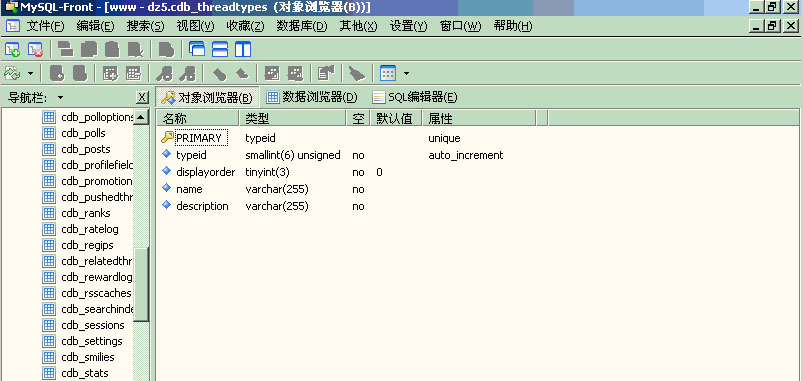This screenshot has height=381, width=803.
Task: Sort by the 名称 column header
Action: click(x=198, y=119)
